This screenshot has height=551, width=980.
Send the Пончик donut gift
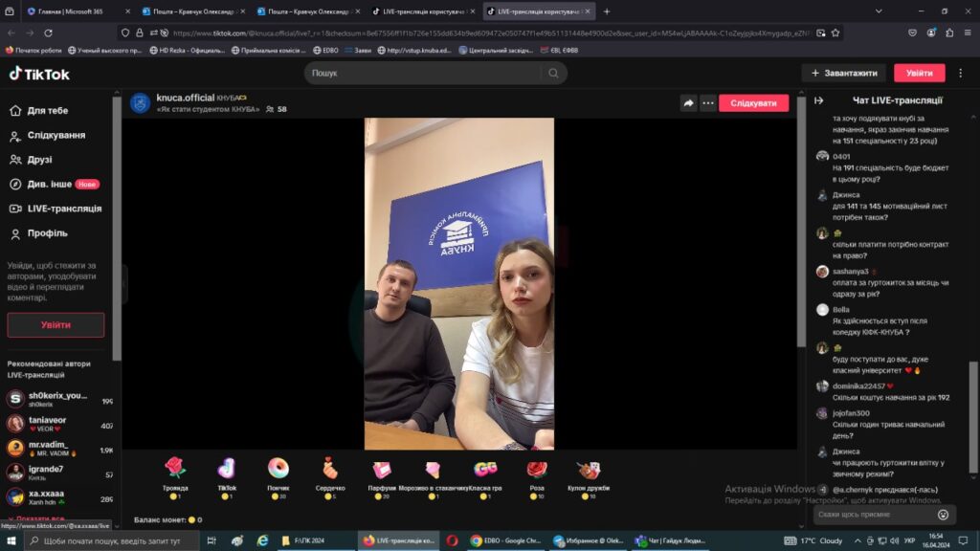[x=278, y=478]
